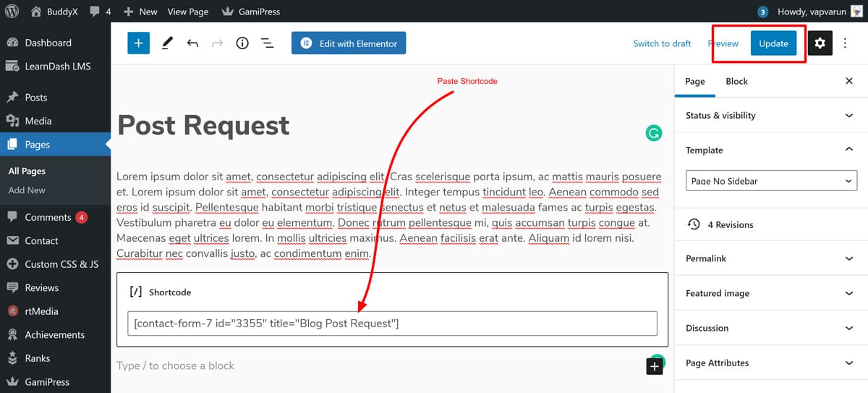Image resolution: width=868 pixels, height=393 pixels.
Task: Click the green Grammarly icon near the title
Action: click(653, 133)
